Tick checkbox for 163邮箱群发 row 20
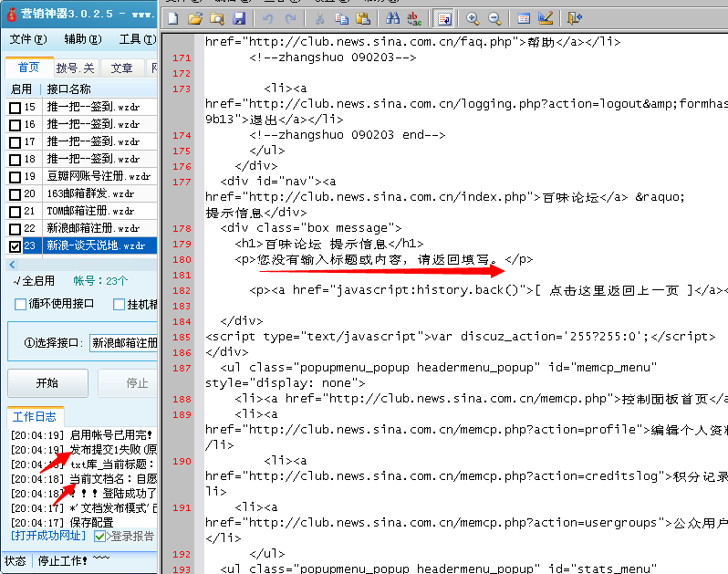This screenshot has width=728, height=574. (15, 194)
